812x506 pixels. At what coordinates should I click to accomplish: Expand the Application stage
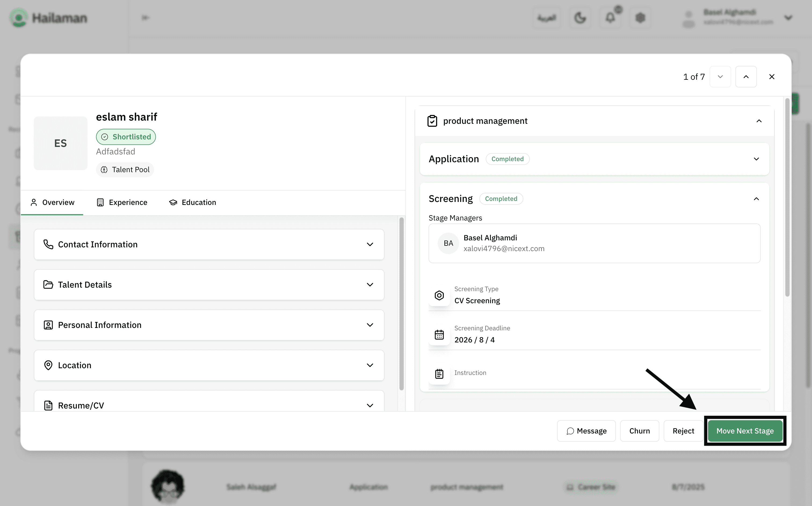click(756, 159)
